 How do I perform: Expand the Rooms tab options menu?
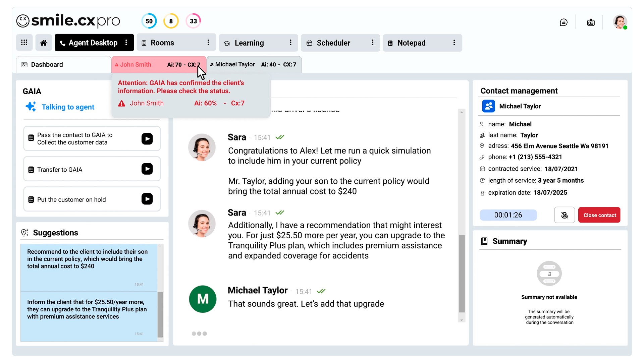tap(208, 43)
